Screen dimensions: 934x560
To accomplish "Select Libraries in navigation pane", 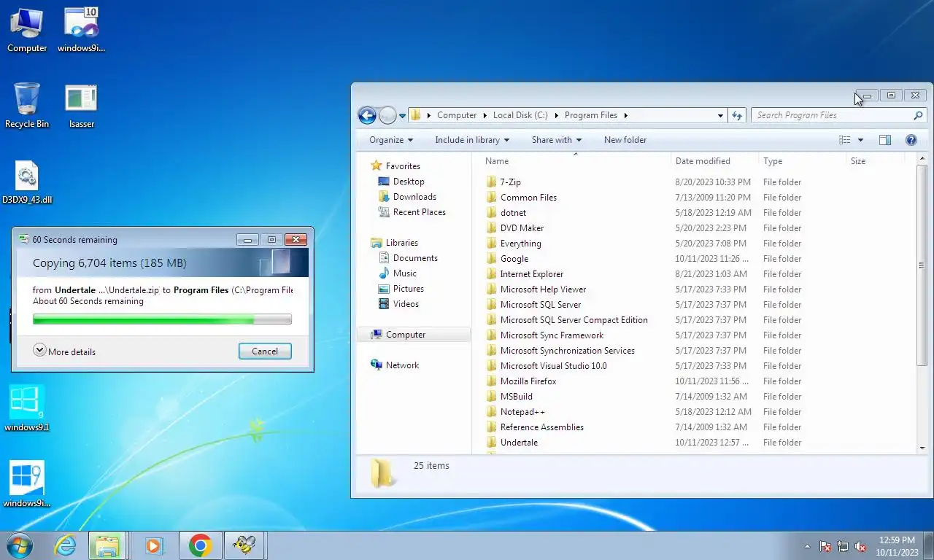I will coord(401,242).
